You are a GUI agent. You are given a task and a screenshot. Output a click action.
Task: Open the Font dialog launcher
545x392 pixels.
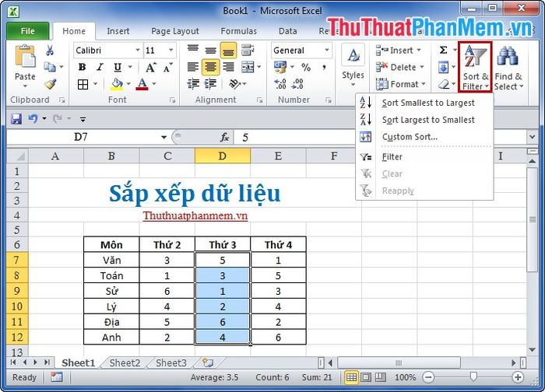click(x=172, y=100)
